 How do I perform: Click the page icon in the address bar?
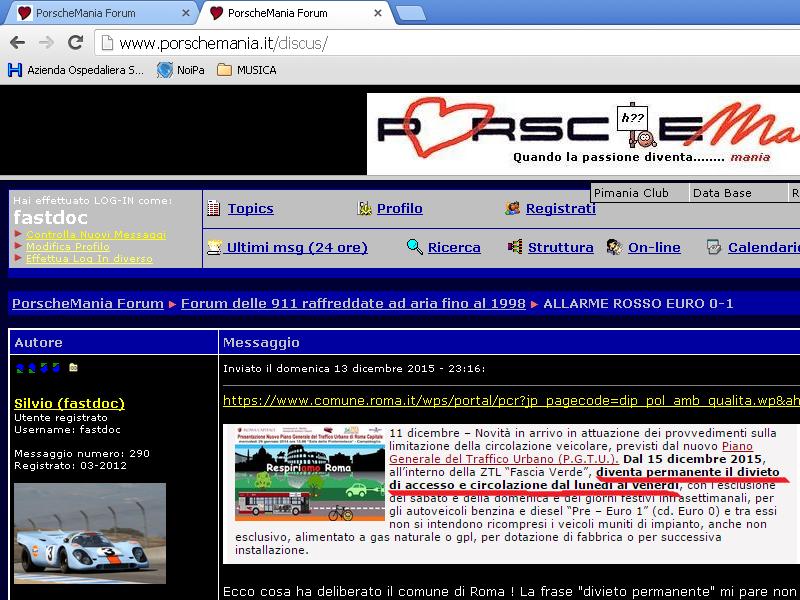(x=107, y=43)
